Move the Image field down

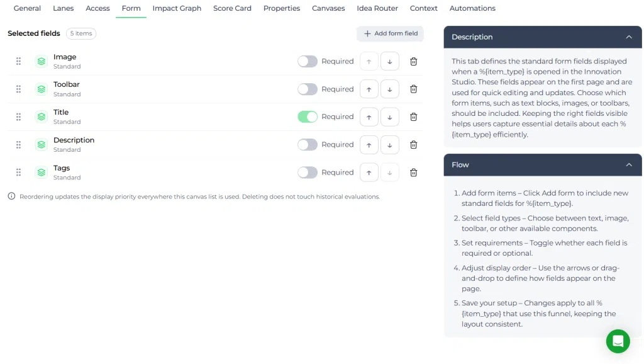(x=390, y=61)
